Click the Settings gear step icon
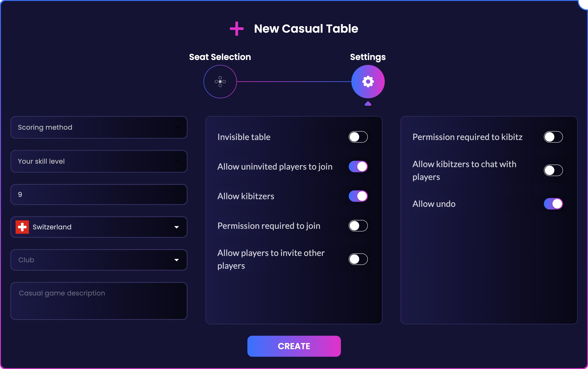Viewport: 588px width, 369px height. point(368,82)
